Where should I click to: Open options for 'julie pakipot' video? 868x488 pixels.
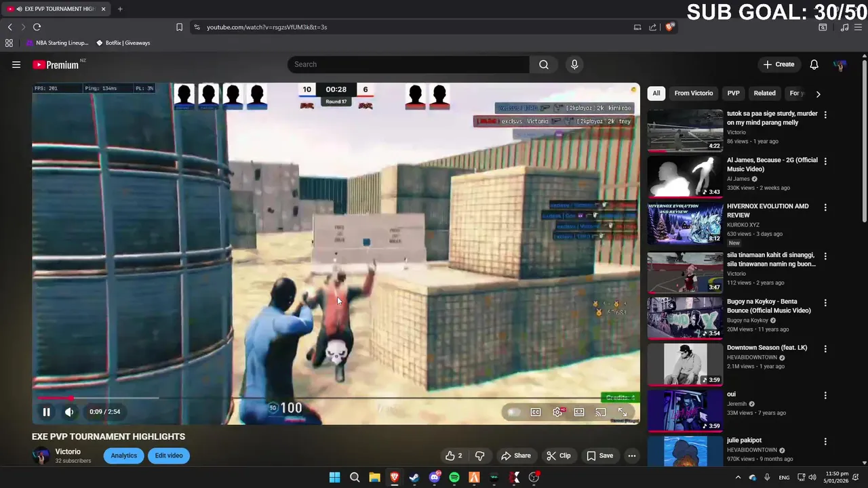pyautogui.click(x=825, y=441)
